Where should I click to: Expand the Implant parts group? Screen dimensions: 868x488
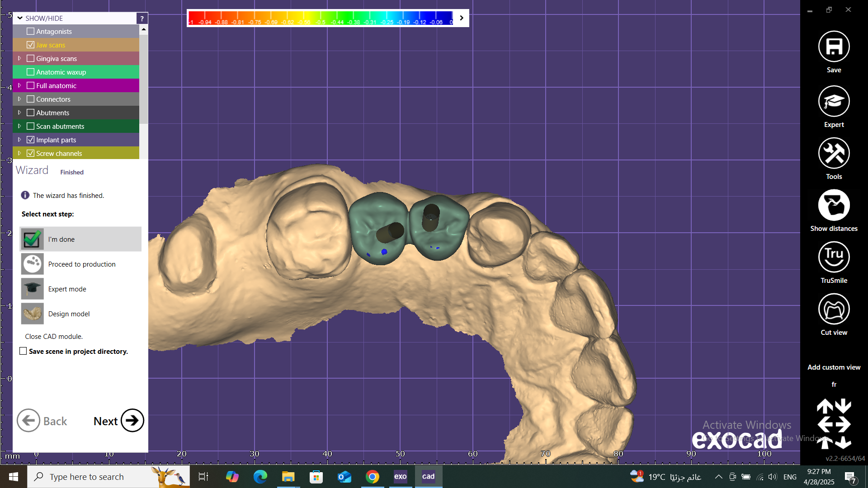(x=19, y=140)
